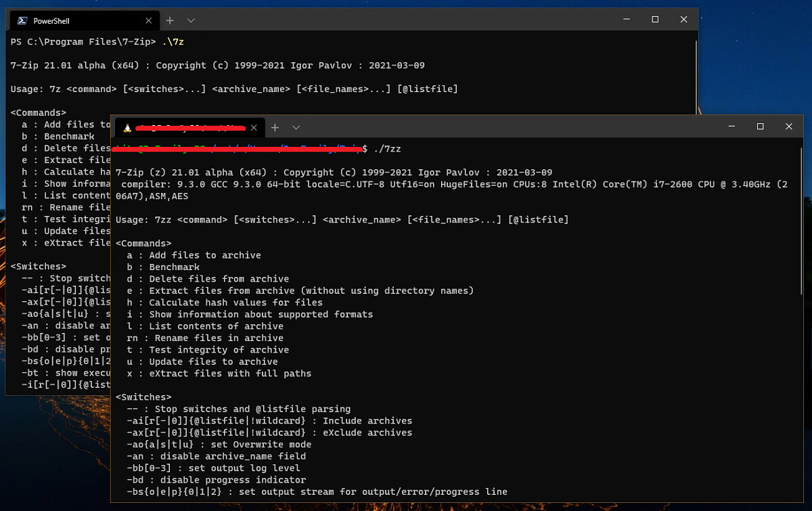
Task: Click the '-ai' Include archives line
Action: click(x=269, y=421)
